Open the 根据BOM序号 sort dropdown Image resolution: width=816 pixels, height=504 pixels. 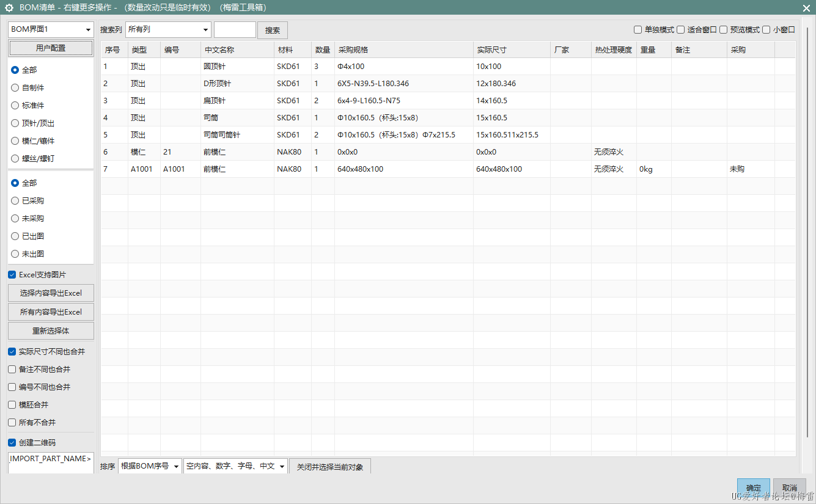click(x=150, y=466)
